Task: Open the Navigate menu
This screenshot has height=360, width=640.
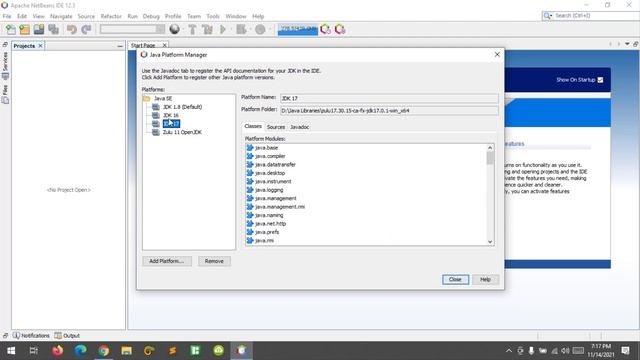Action: [x=61, y=16]
